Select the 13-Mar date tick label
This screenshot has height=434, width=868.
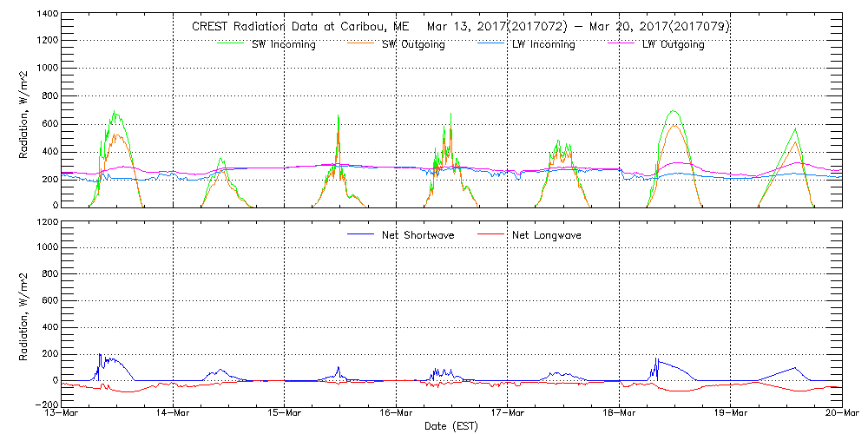pyautogui.click(x=62, y=414)
